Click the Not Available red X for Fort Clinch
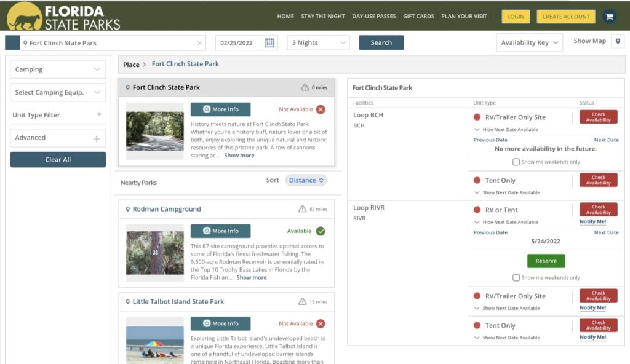The width and height of the screenshot is (630, 364). (321, 109)
